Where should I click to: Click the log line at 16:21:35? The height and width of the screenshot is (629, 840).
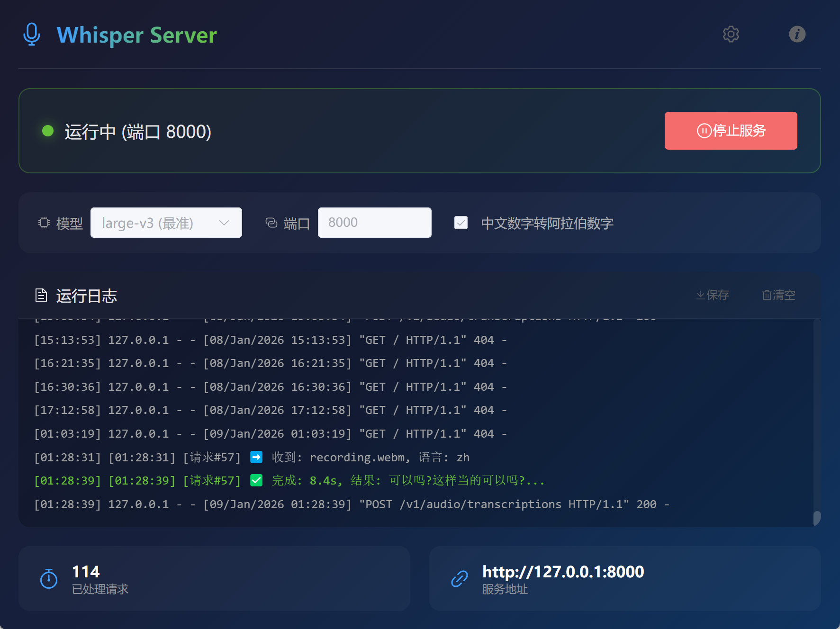[271, 363]
